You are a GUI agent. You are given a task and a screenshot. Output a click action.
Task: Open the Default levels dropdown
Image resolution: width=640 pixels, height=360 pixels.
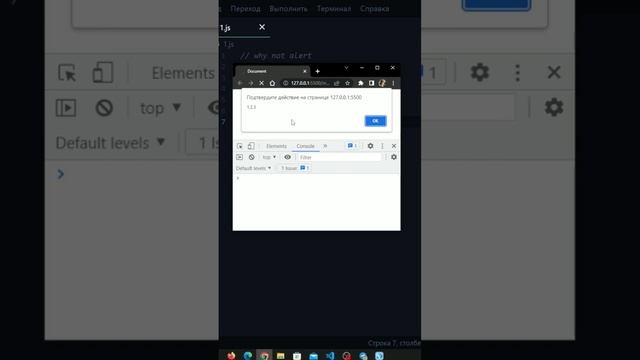coord(253,168)
